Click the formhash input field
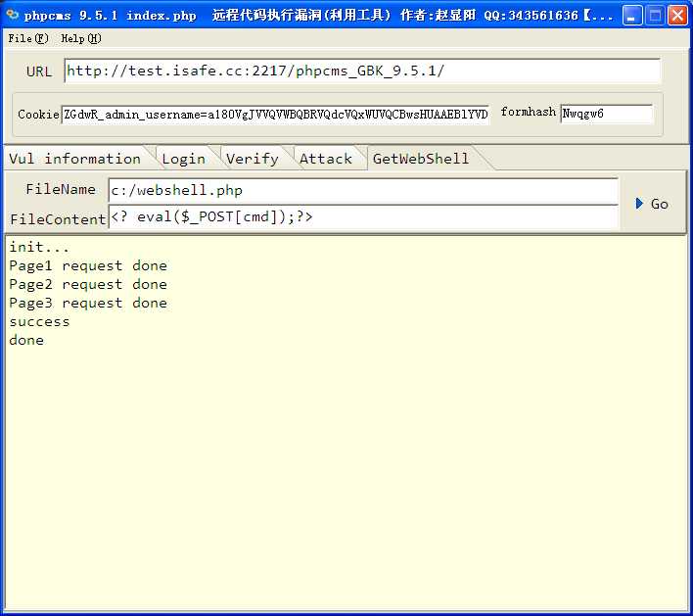The height and width of the screenshot is (616, 693). 607,114
